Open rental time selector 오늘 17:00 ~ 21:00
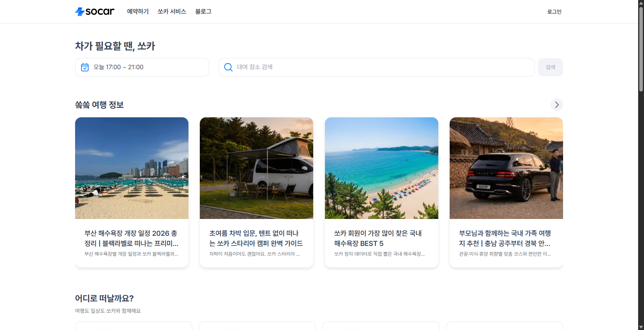 142,67
